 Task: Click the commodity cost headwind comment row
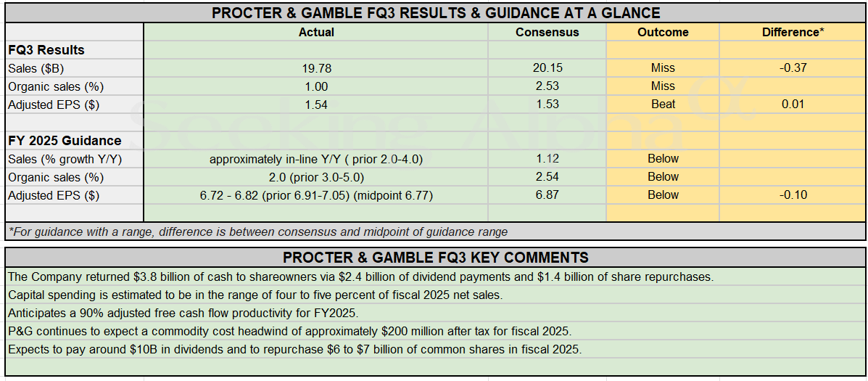click(x=290, y=331)
